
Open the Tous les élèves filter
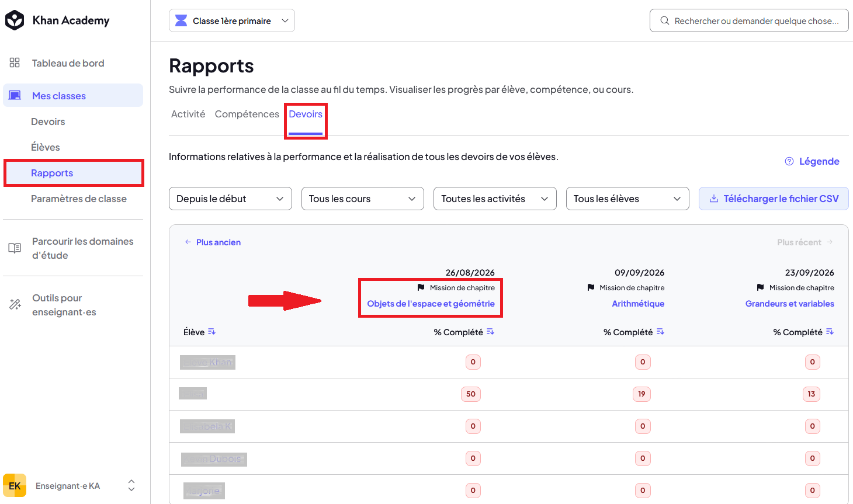point(627,199)
